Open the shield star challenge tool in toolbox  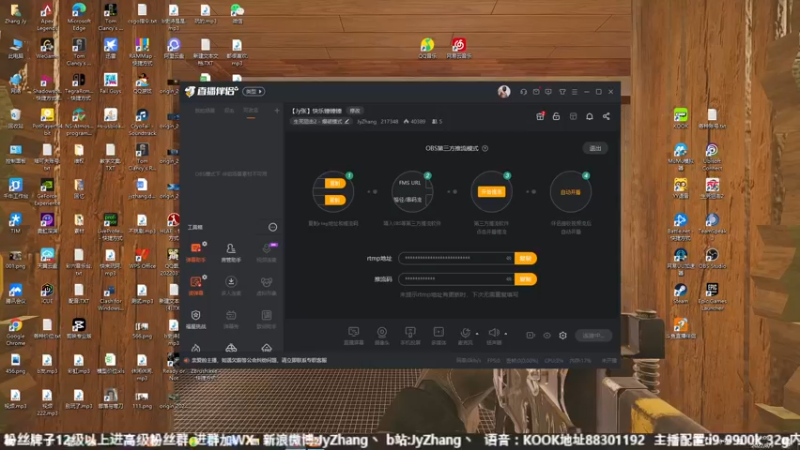[x=196, y=319]
